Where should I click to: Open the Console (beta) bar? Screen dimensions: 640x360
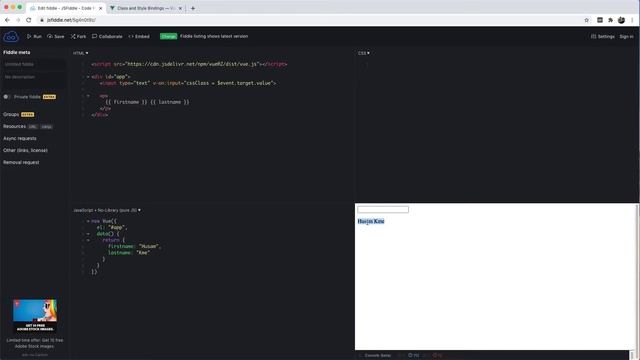[377, 356]
